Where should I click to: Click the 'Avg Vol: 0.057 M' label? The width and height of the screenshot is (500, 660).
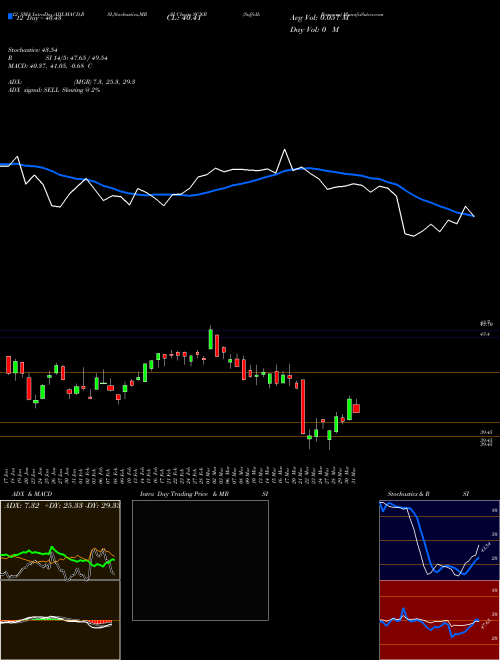coord(319,18)
